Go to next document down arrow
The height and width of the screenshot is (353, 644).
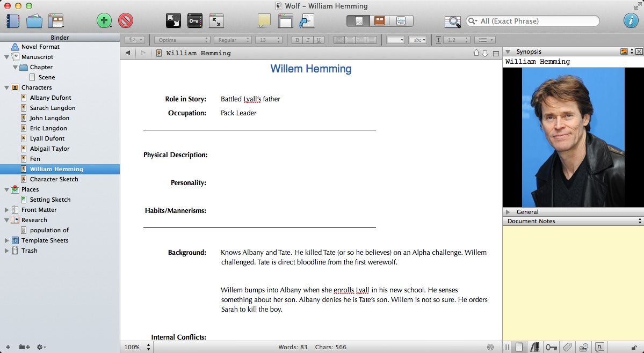(x=485, y=53)
